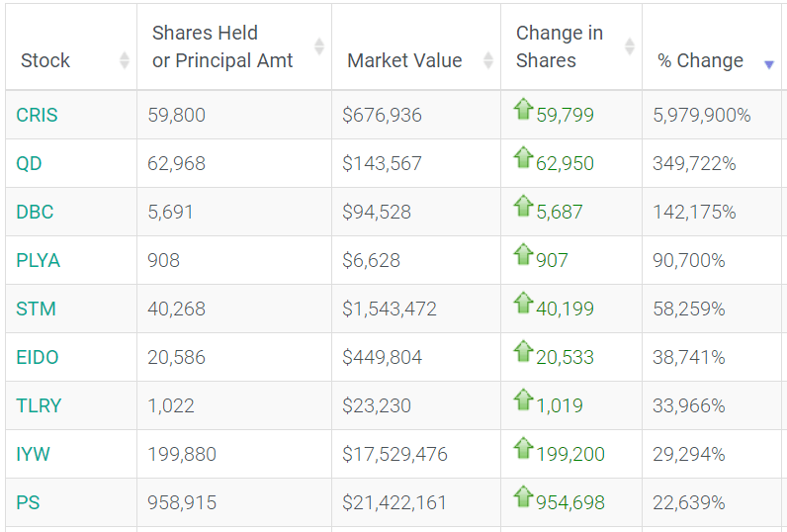Open the TLRY stock link

39,405
